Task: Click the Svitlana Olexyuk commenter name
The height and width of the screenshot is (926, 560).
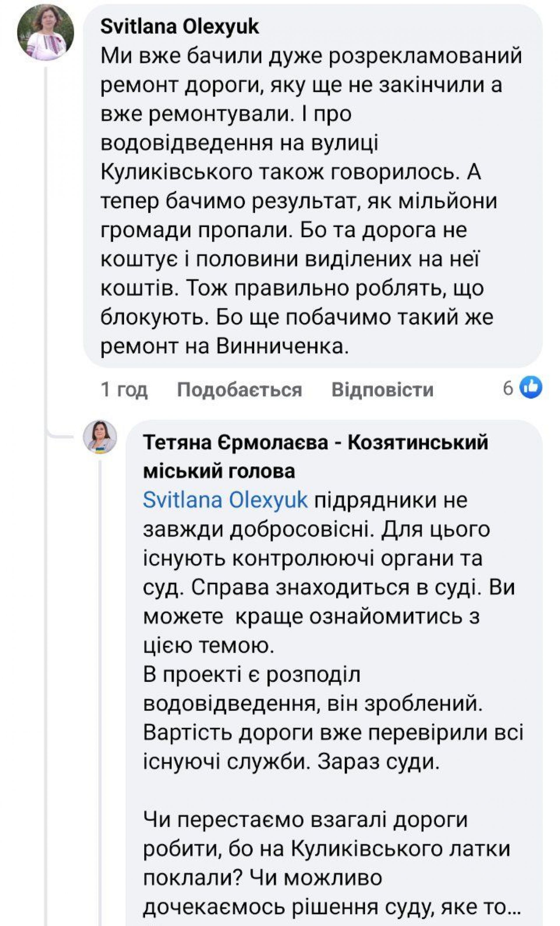Action: 180,27
